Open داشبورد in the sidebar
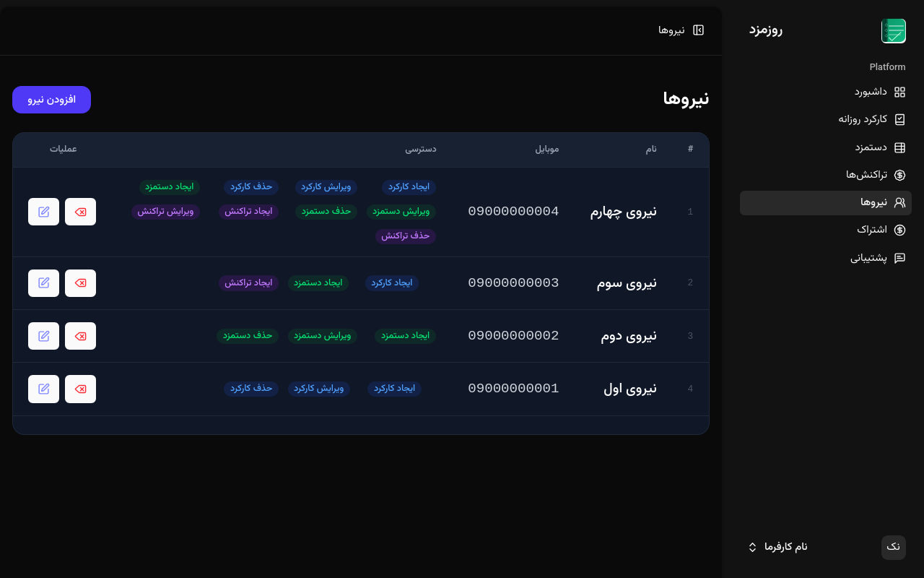924x578 pixels. [x=825, y=92]
